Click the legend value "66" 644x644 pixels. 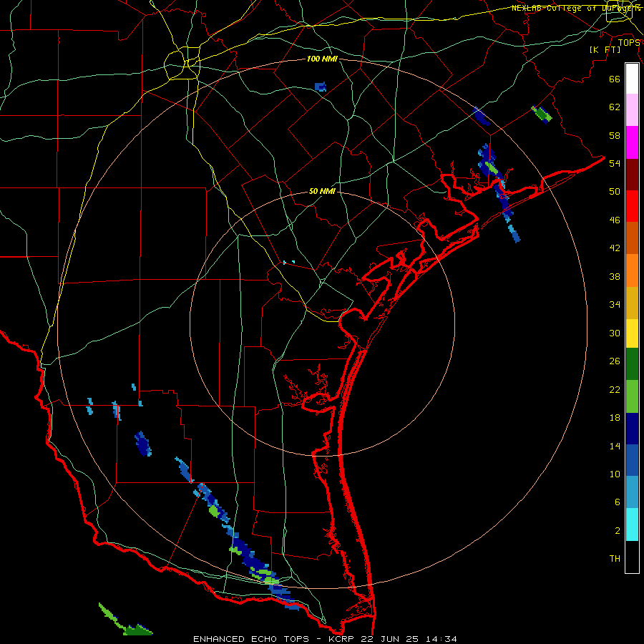[x=615, y=79]
